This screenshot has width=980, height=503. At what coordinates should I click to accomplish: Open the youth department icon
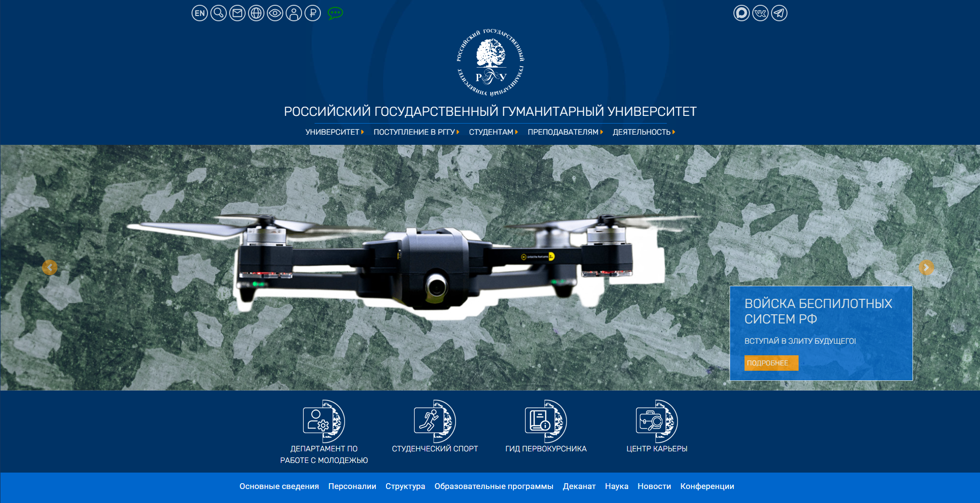(x=324, y=421)
